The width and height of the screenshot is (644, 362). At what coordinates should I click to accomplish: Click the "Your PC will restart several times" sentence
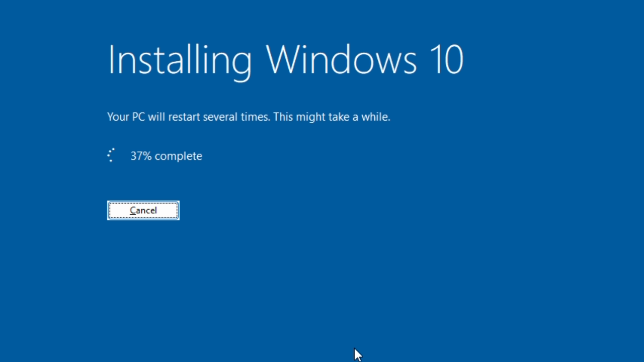point(189,117)
